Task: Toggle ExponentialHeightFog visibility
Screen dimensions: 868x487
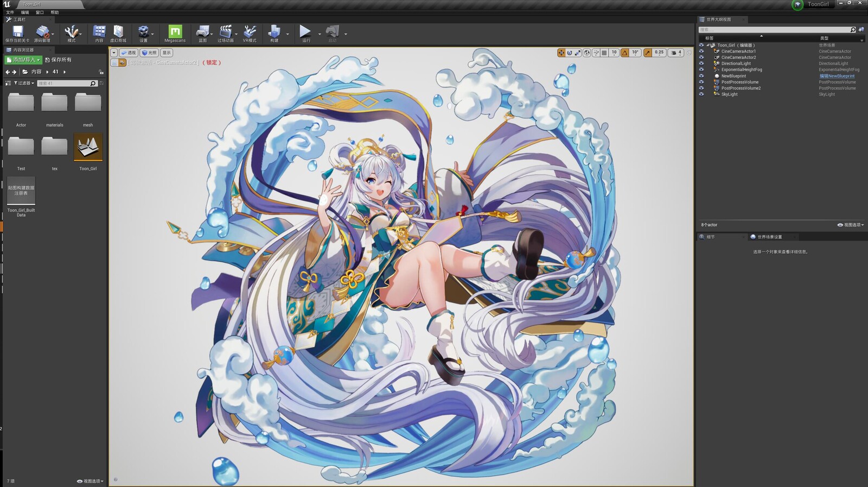Action: [x=701, y=69]
